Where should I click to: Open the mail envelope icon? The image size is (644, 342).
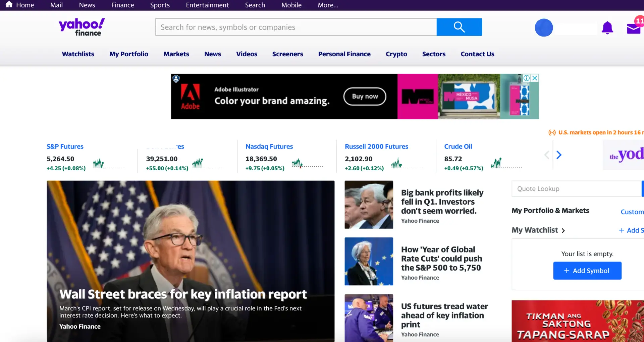click(634, 29)
